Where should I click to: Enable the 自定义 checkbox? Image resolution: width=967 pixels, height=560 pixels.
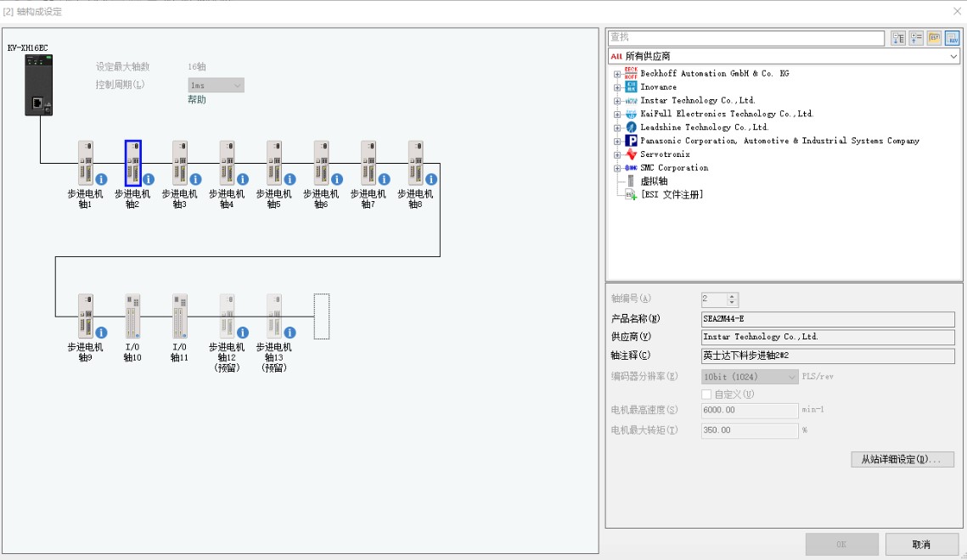[706, 395]
